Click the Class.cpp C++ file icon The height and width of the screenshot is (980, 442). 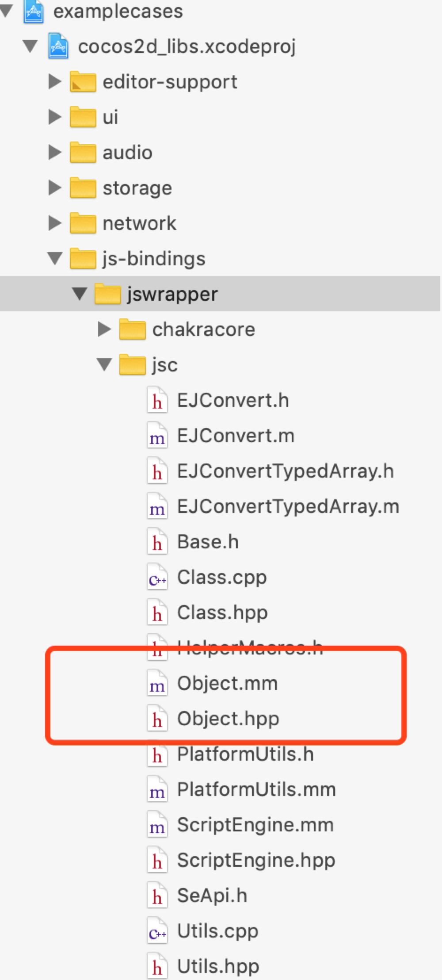[157, 577]
